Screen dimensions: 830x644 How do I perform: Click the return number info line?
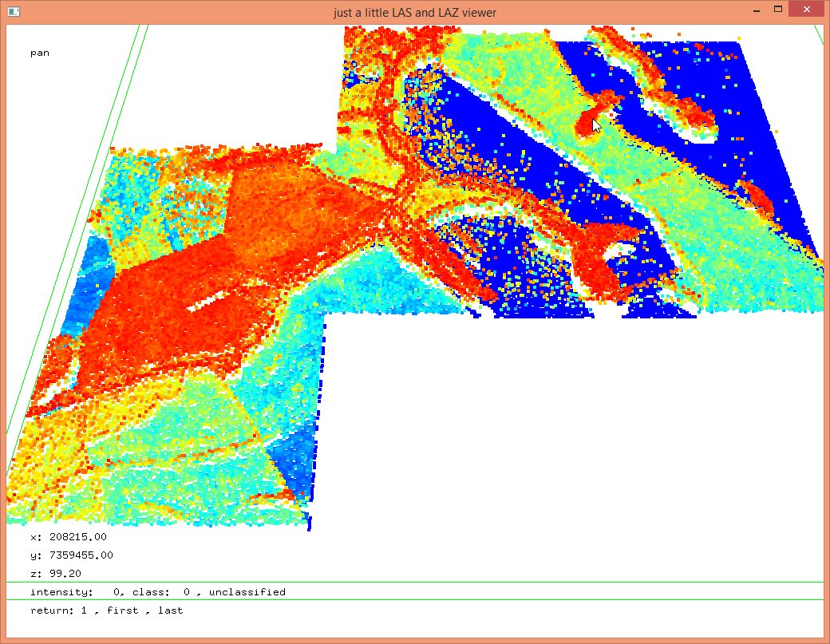(106, 610)
